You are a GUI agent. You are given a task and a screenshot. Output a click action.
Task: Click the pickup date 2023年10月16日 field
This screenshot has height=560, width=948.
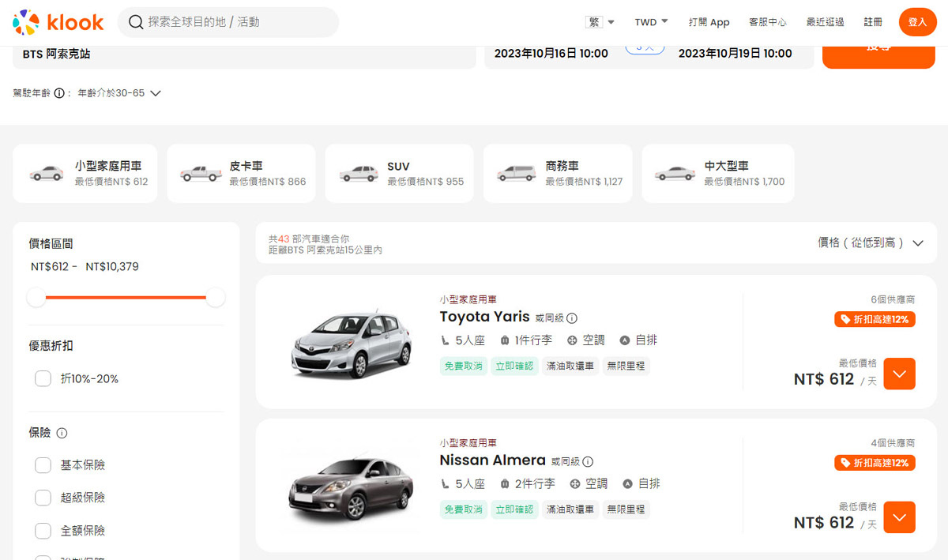[551, 54]
